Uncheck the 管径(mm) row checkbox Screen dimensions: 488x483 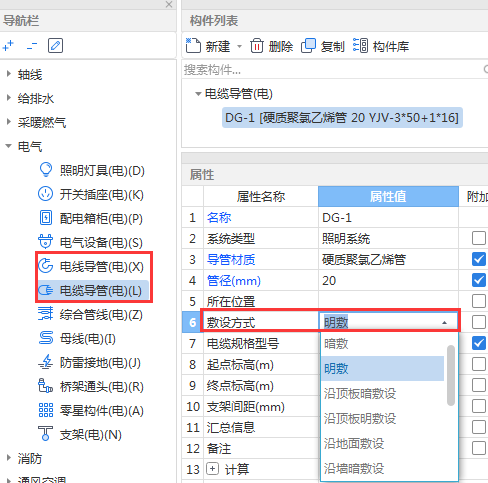point(479,280)
